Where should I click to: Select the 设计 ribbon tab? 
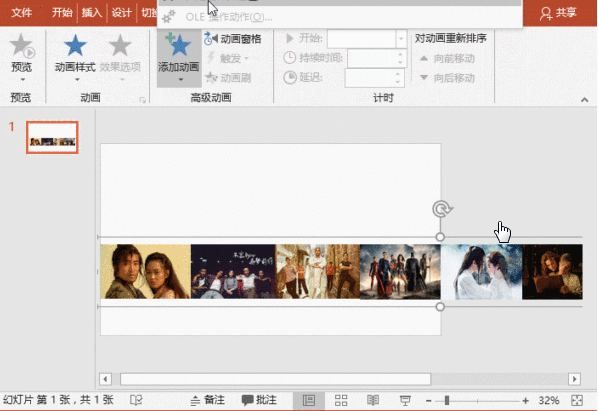tap(121, 13)
